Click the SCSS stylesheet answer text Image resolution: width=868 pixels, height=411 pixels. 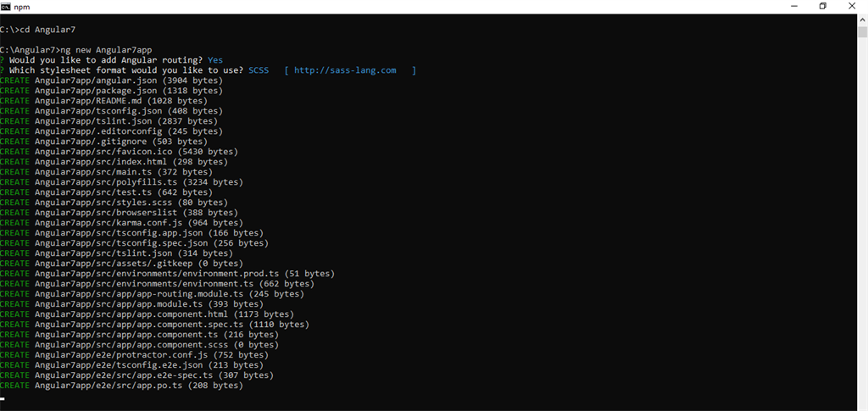click(x=258, y=70)
